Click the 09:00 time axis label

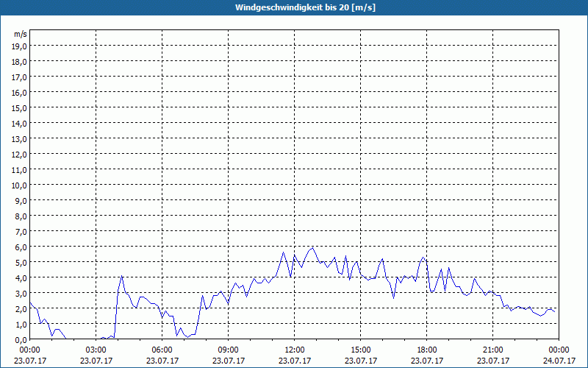(229, 350)
